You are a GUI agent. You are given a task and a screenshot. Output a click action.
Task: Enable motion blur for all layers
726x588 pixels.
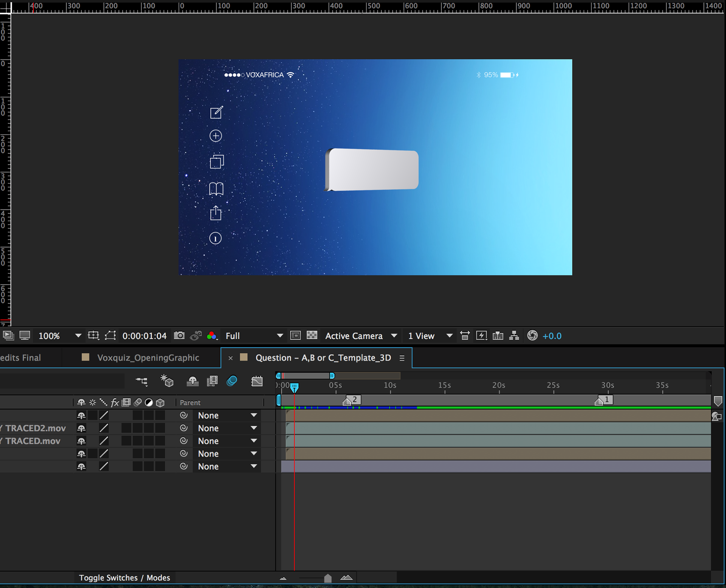click(x=232, y=381)
